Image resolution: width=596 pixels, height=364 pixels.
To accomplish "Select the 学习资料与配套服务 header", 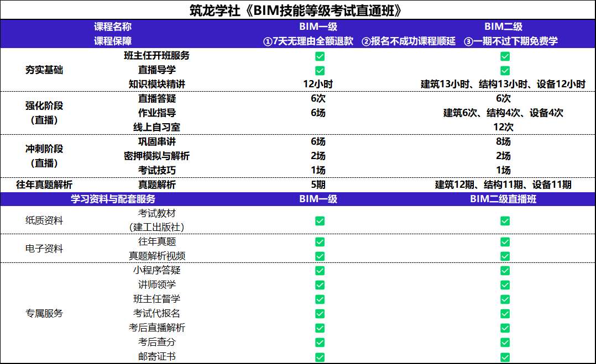I will coord(113,199).
